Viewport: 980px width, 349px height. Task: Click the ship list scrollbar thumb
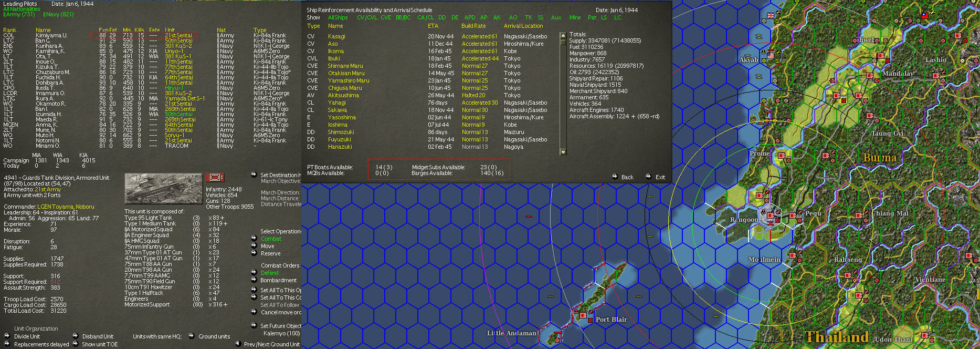[x=563, y=43]
